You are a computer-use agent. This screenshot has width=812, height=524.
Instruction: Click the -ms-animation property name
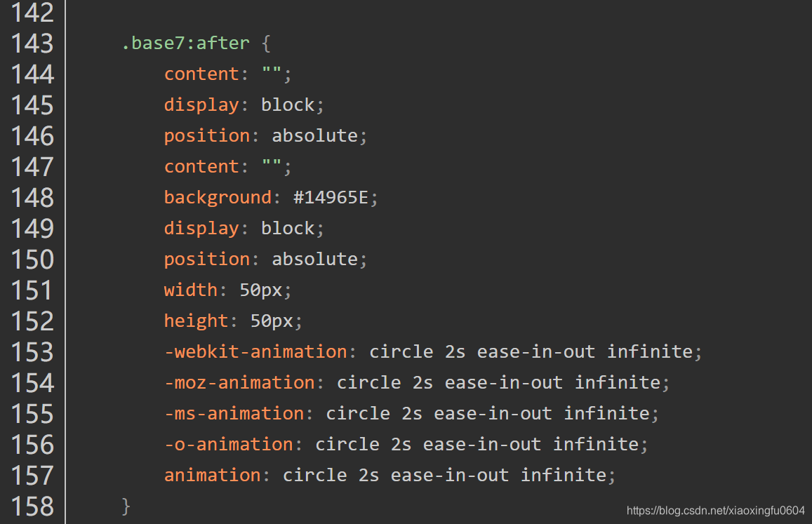coord(234,413)
